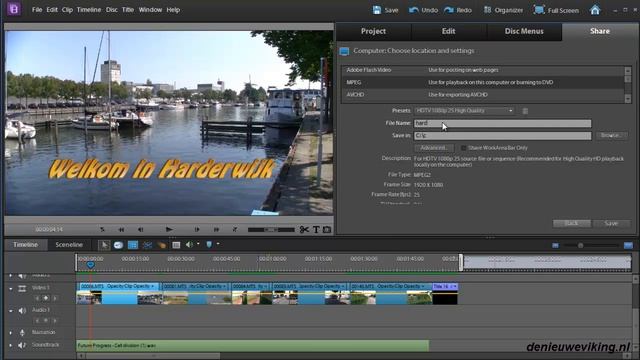This screenshot has height=360, width=640.
Task: Switch to the Disc Menus tab
Action: (x=524, y=31)
